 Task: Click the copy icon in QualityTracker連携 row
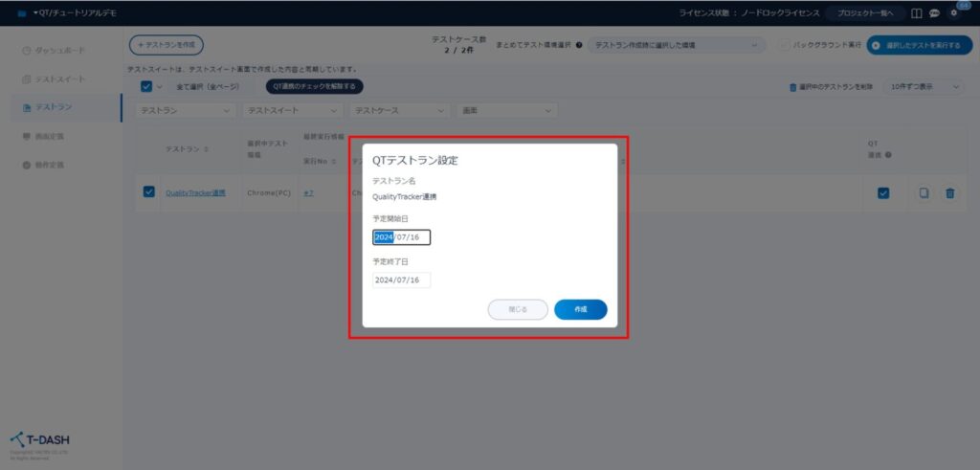pyautogui.click(x=924, y=192)
